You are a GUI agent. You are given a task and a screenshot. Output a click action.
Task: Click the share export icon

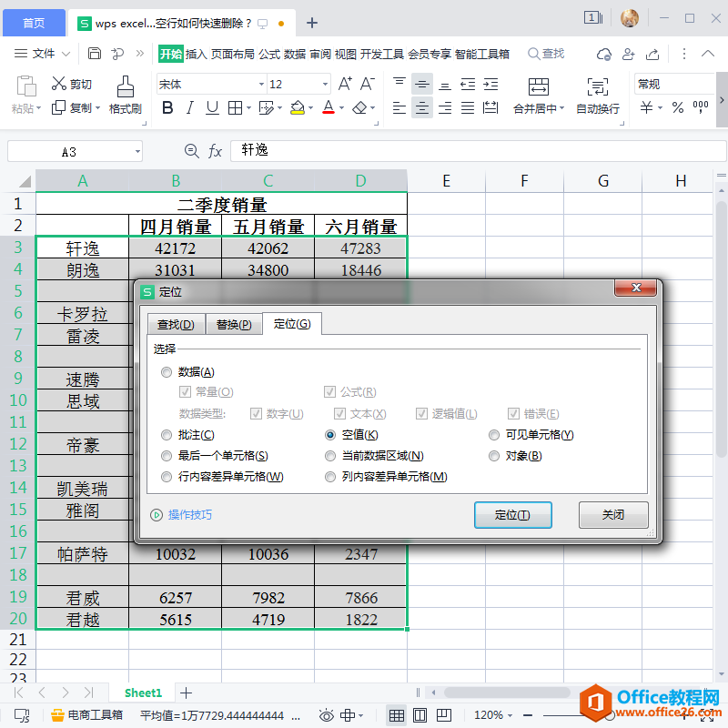tap(652, 54)
